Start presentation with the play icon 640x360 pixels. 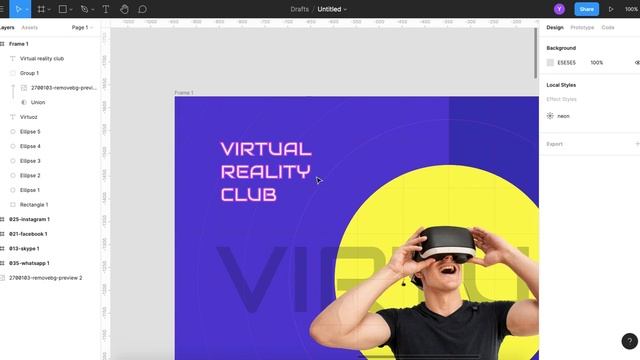pos(611,9)
